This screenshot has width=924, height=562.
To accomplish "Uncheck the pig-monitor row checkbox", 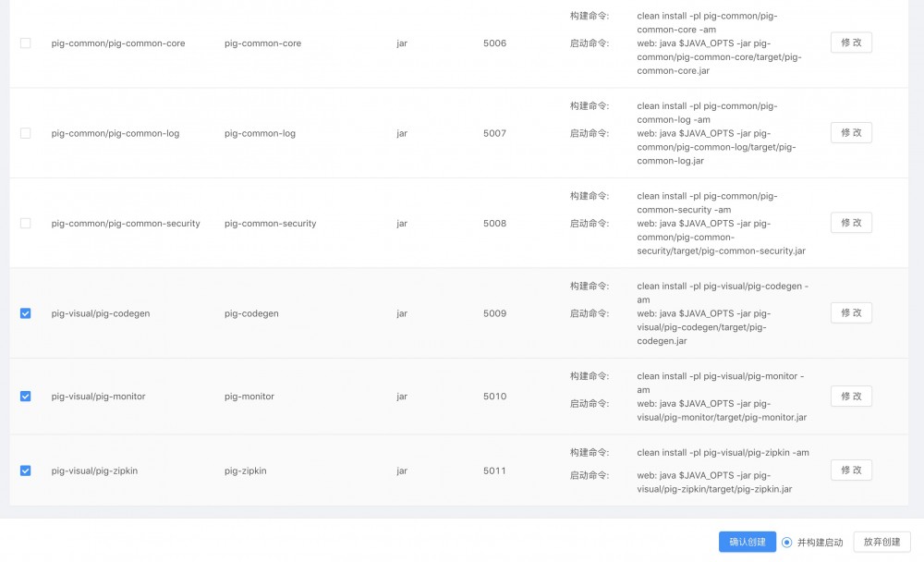I will [x=25, y=397].
